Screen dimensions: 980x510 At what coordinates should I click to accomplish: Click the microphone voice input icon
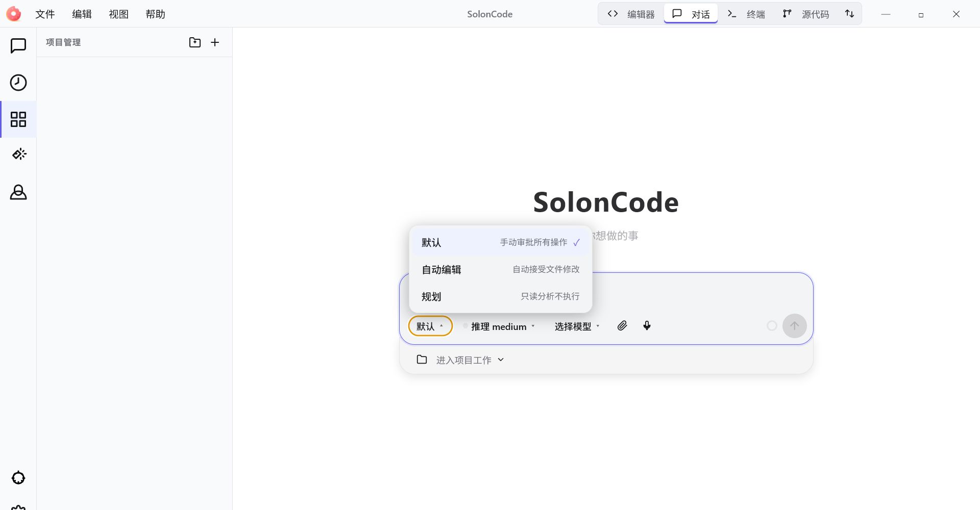647,326
